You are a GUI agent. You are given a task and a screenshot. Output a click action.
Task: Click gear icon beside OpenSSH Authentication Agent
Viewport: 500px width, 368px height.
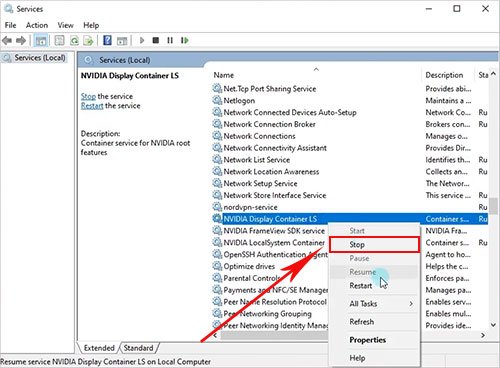click(217, 254)
